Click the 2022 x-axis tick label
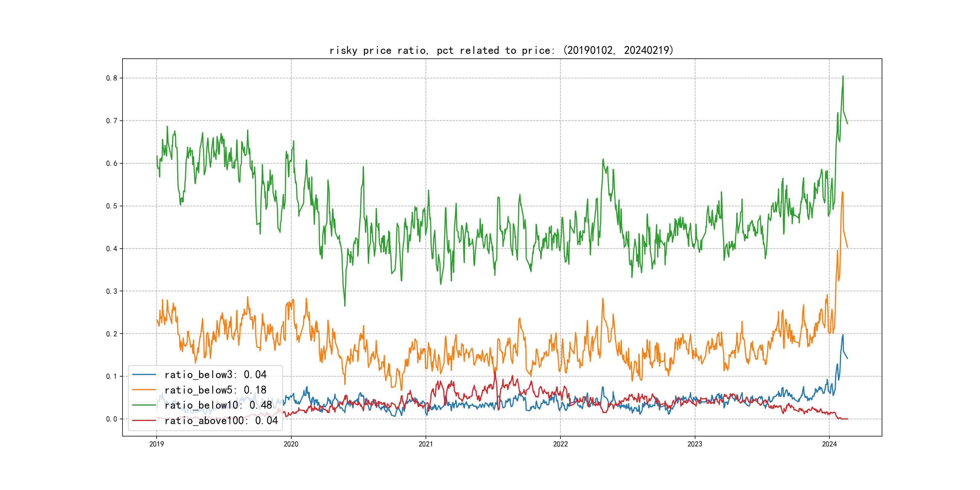Viewport: 980px width, 490px height. coord(560,444)
